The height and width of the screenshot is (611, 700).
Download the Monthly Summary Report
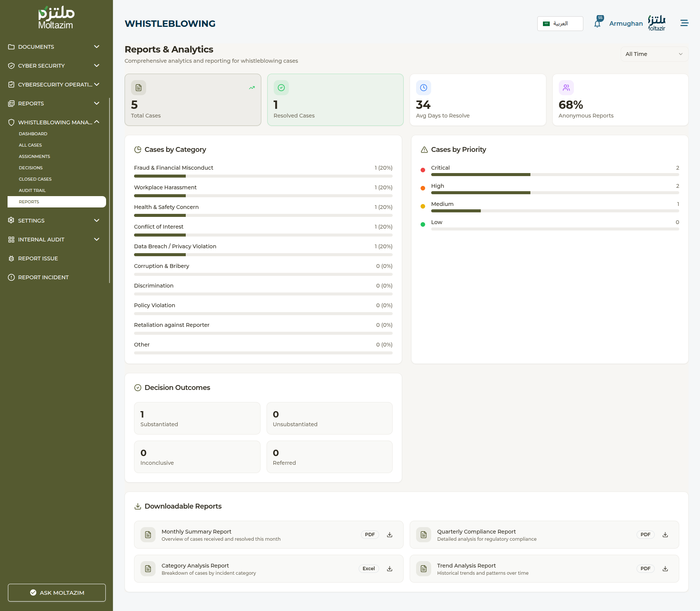click(x=390, y=535)
